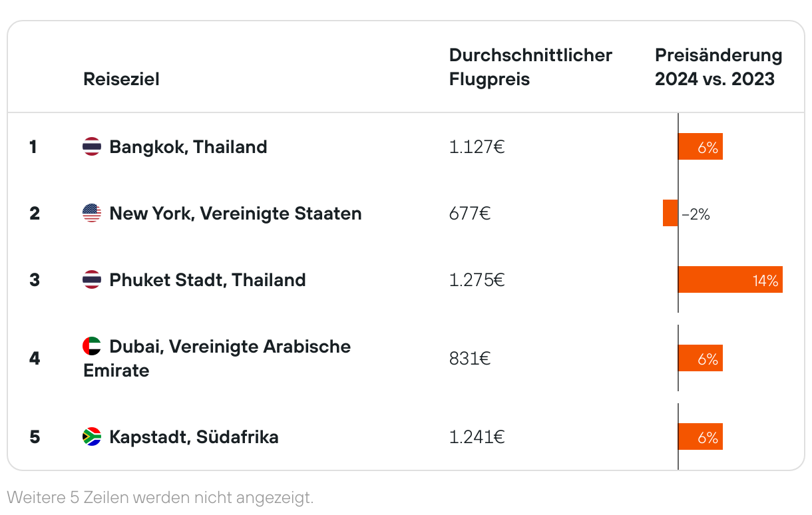Click the -2% negative bar for New York

click(670, 213)
